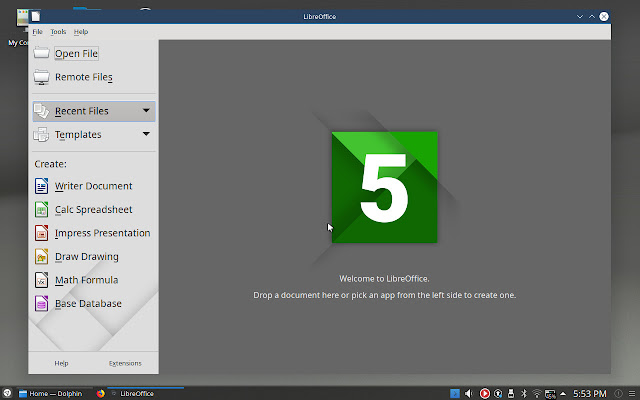Click the LibreOffice 5 logo image
Image resolution: width=640 pixels, height=400 pixels.
(x=384, y=187)
